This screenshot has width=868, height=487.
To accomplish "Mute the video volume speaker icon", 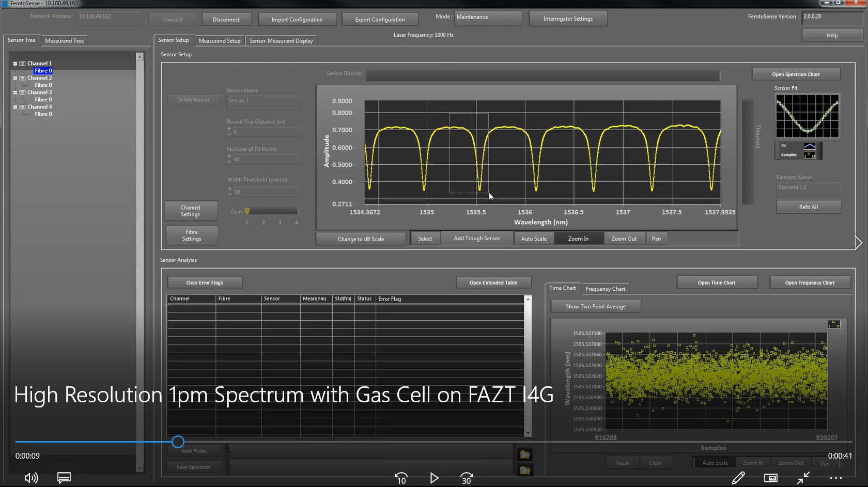I will 31,478.
